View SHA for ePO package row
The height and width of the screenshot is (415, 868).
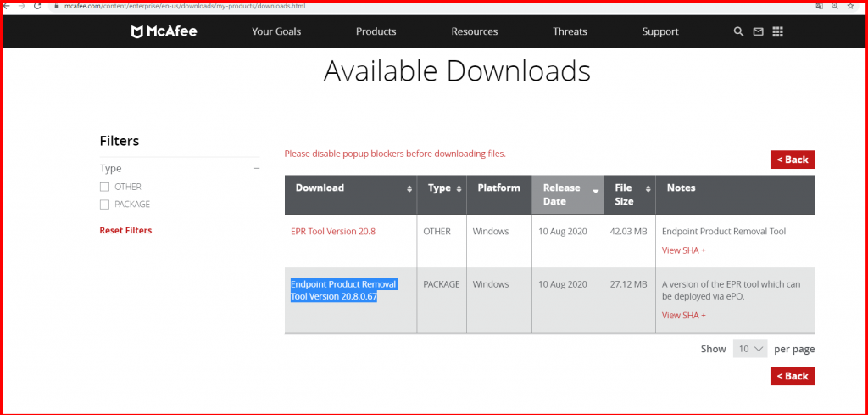(x=684, y=315)
